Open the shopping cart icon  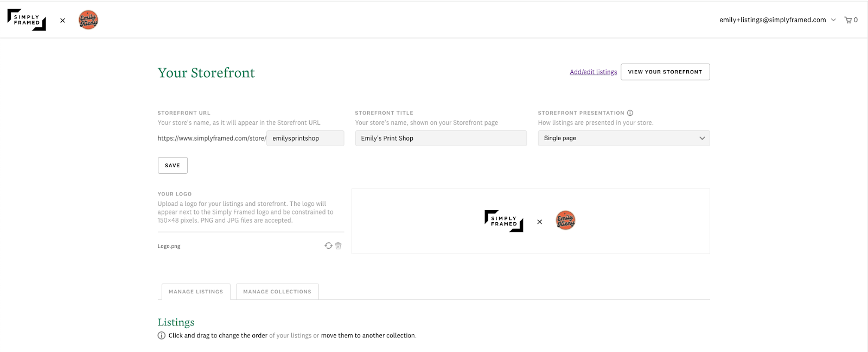click(848, 20)
